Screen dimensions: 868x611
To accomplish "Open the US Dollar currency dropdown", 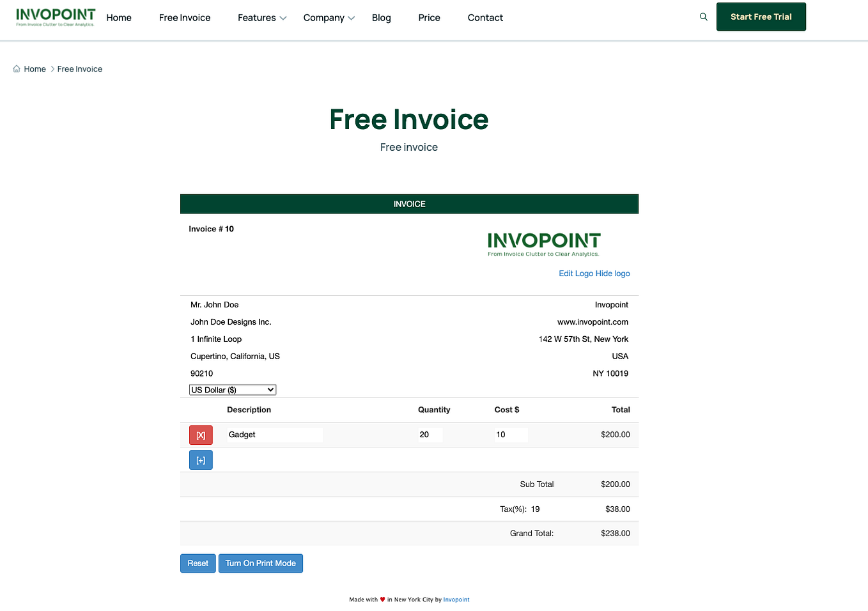I will click(x=232, y=389).
